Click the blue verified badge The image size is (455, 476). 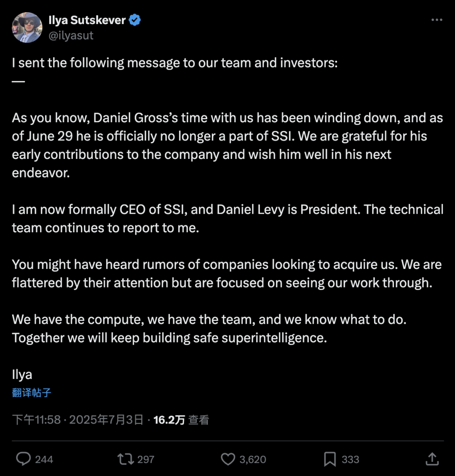click(134, 20)
